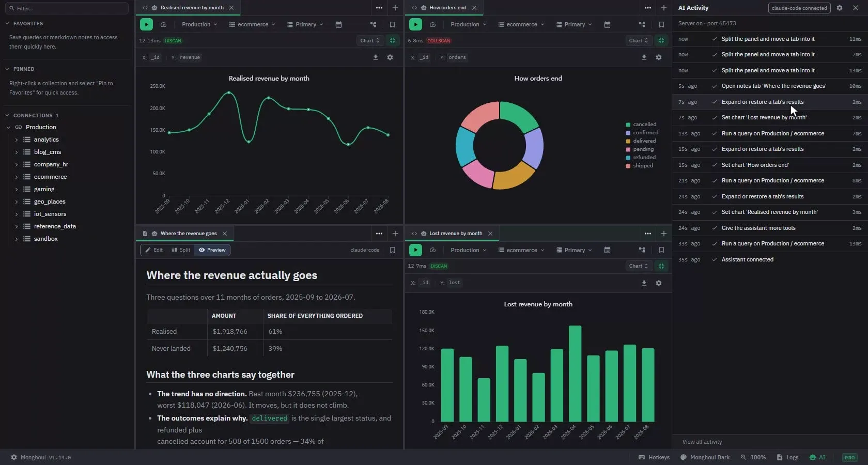Open Monghoul Dark theme selector
868x465 pixels.
click(705, 457)
